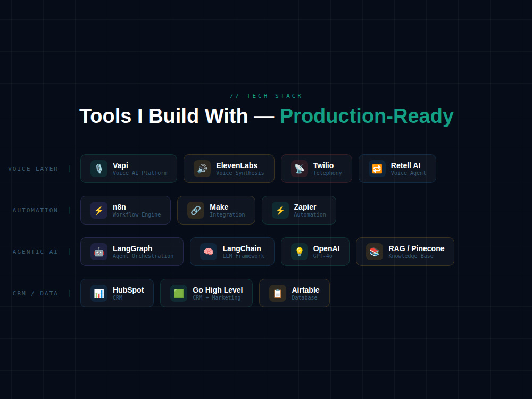The image size is (532, 399).
Task: Select the LangGraph card title
Action: tap(132, 248)
